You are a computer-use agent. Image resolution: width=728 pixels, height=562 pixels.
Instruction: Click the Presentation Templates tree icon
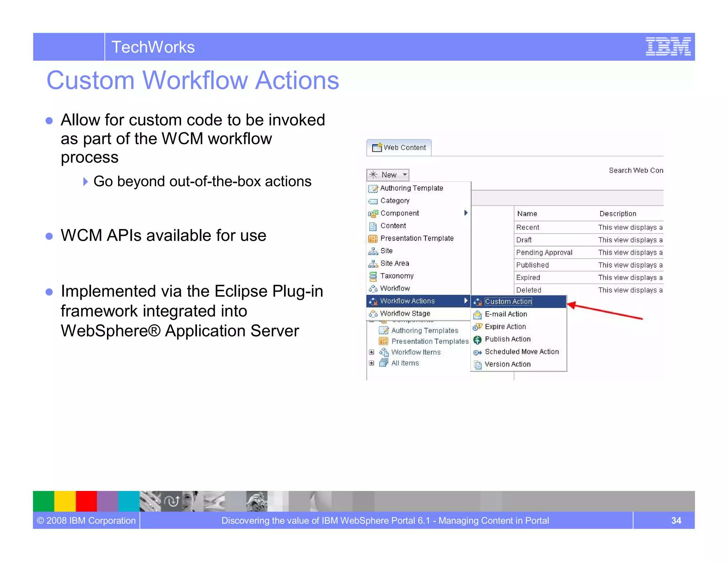(x=384, y=341)
